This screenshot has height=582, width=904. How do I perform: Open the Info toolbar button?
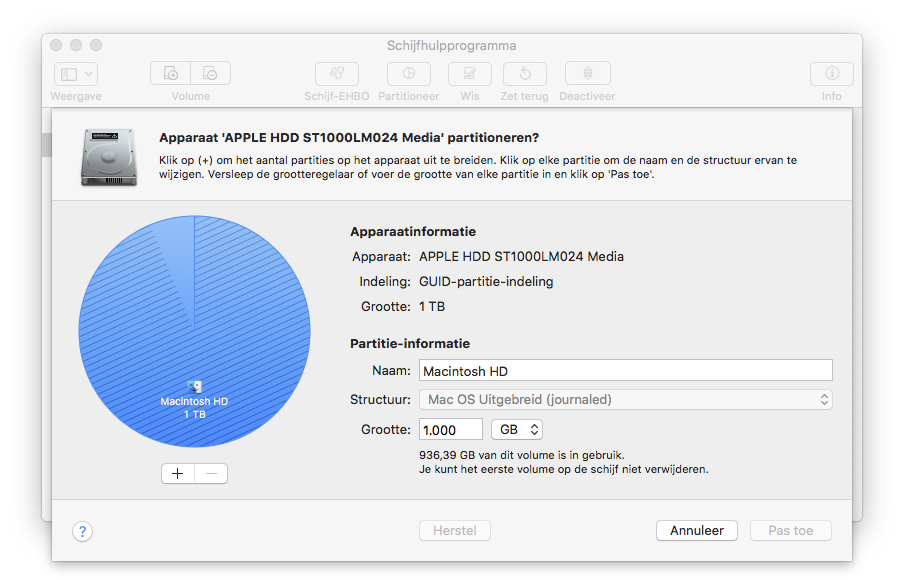831,73
